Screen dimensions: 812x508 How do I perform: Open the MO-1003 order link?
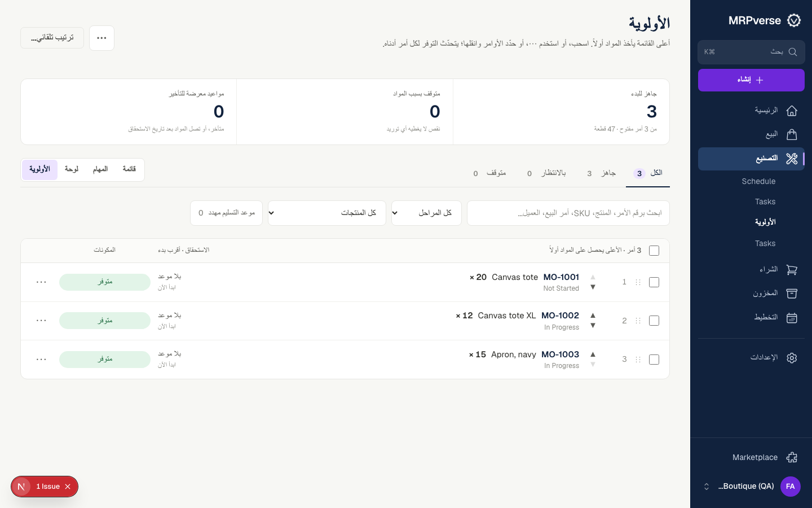[x=560, y=354]
